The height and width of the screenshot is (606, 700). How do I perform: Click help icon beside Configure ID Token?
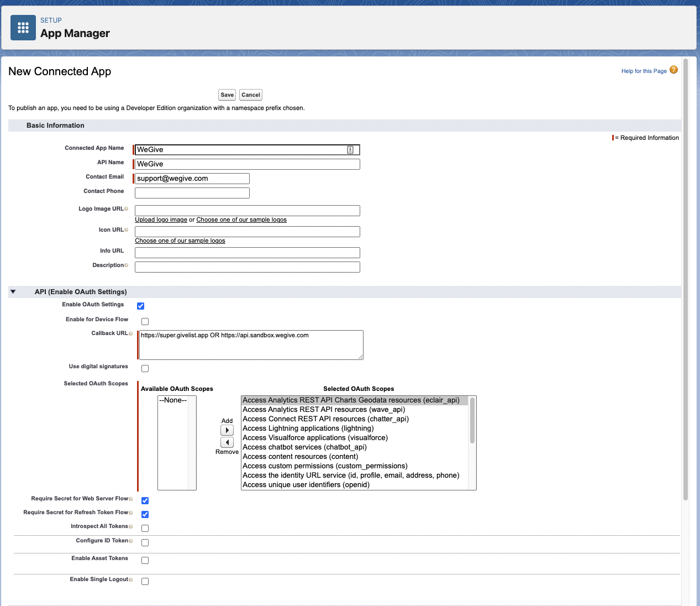coord(131,541)
